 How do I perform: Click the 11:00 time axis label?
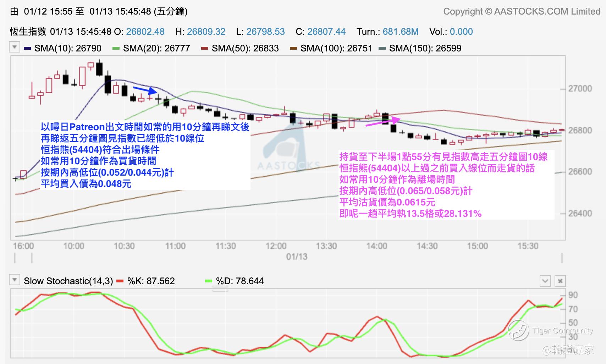point(175,246)
